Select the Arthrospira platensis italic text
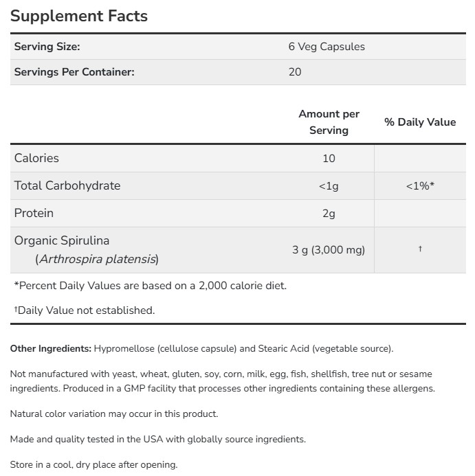 click(98, 259)
